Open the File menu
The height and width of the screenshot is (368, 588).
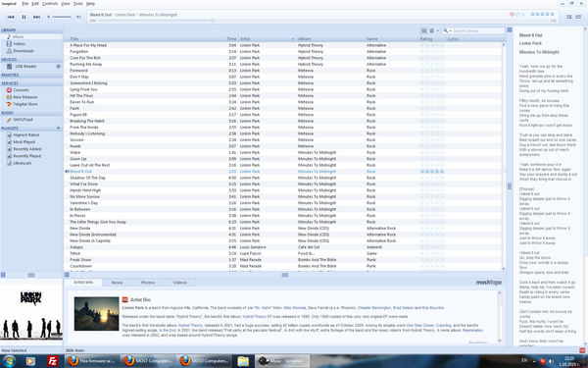click(x=24, y=3)
